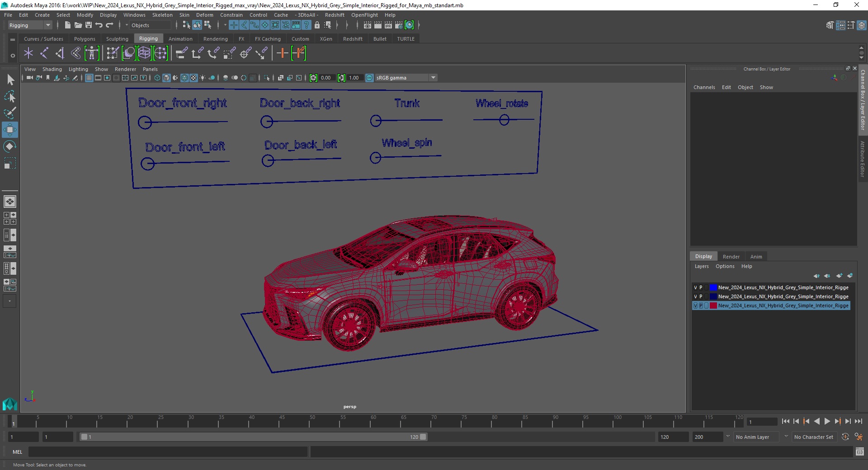Screen dimensions: 868x470
Task: Open the shelf options gear menu
Action: click(x=13, y=56)
